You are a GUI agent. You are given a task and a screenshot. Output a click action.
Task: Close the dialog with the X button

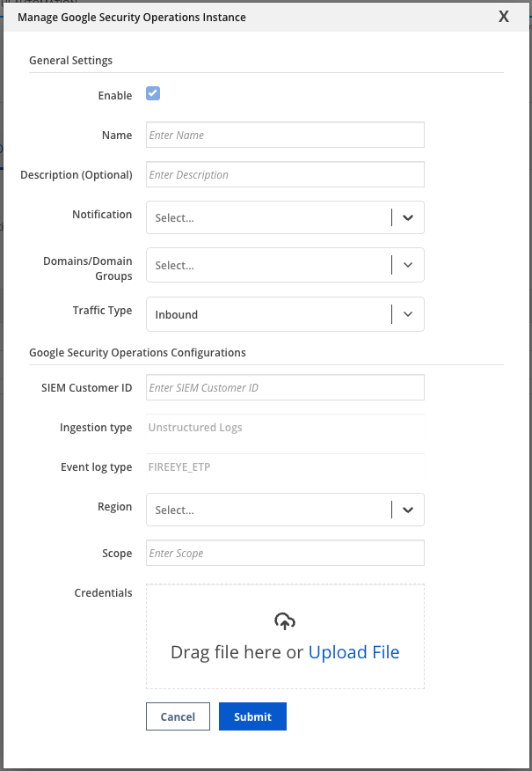tap(504, 17)
